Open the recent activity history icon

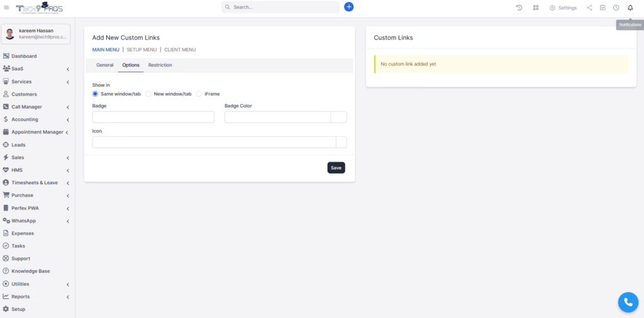(x=519, y=8)
